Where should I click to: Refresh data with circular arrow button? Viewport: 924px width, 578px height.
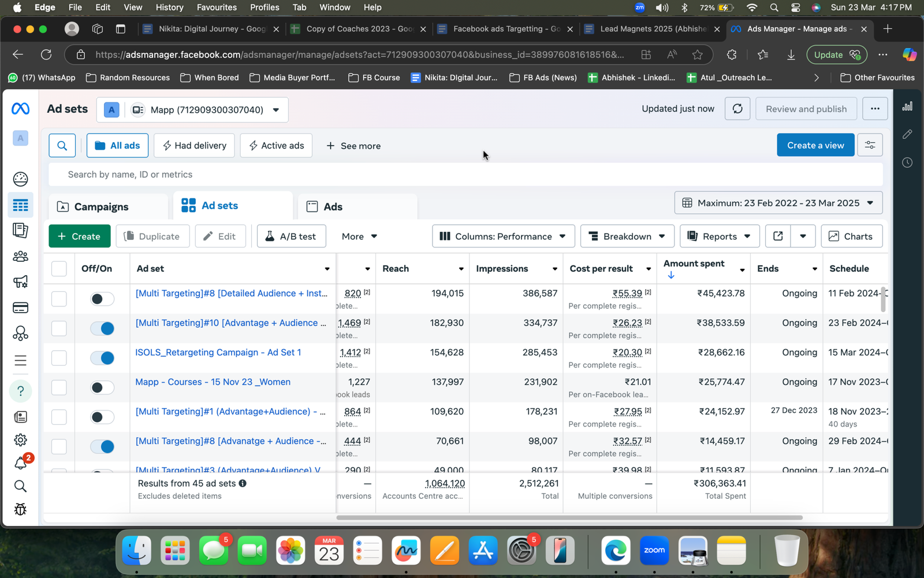pos(737,109)
